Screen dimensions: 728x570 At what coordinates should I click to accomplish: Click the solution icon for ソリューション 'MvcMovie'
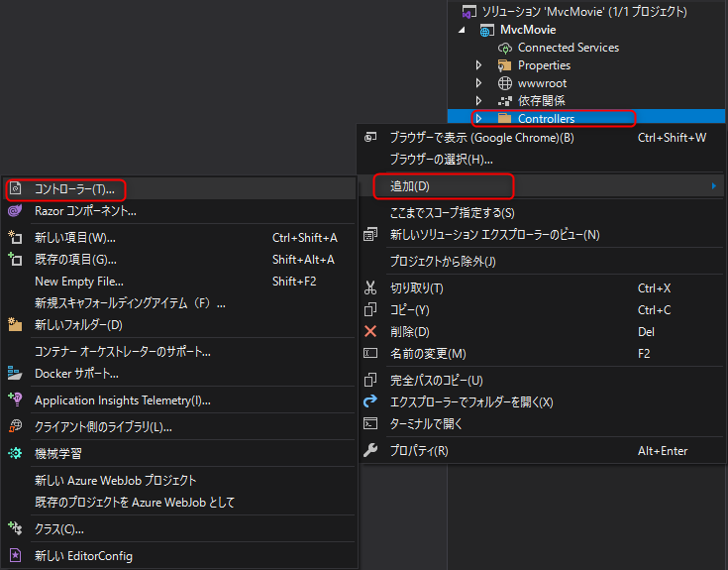[468, 12]
